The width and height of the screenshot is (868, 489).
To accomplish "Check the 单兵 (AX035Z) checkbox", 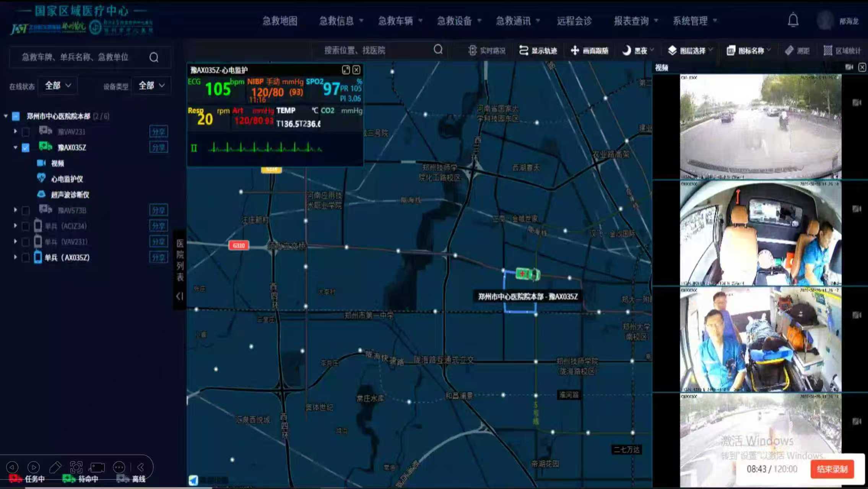I will [26, 258].
